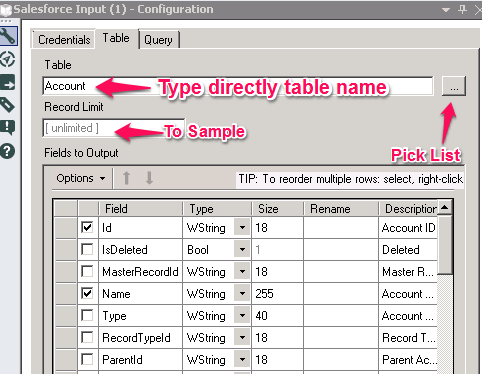482x374 pixels.
Task: Check the RecordTypeId field checkbox
Action: [x=87, y=338]
